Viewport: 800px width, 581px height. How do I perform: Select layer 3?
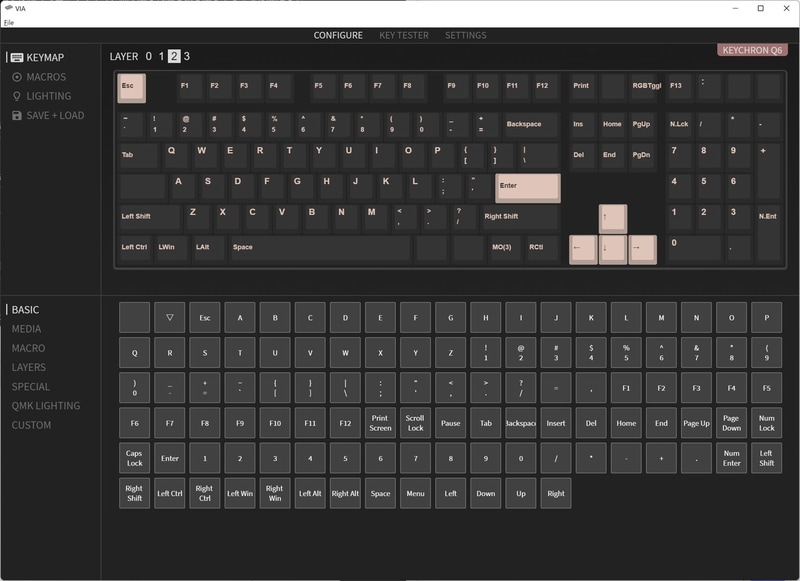tap(187, 56)
